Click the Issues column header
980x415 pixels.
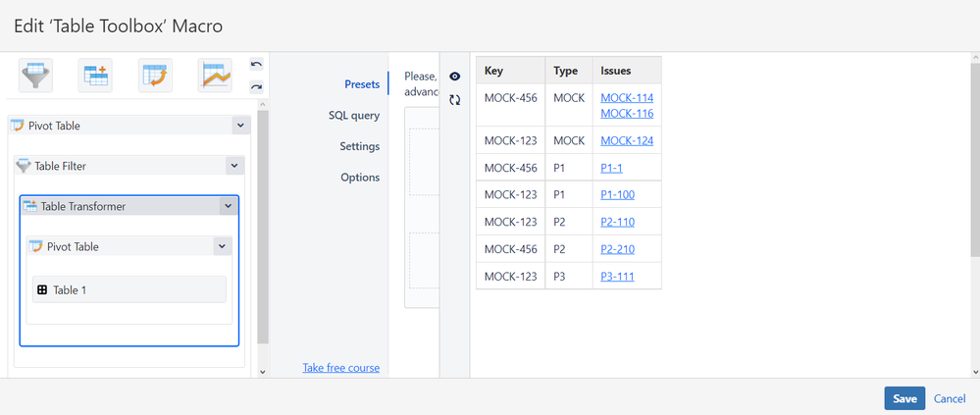[x=627, y=71]
